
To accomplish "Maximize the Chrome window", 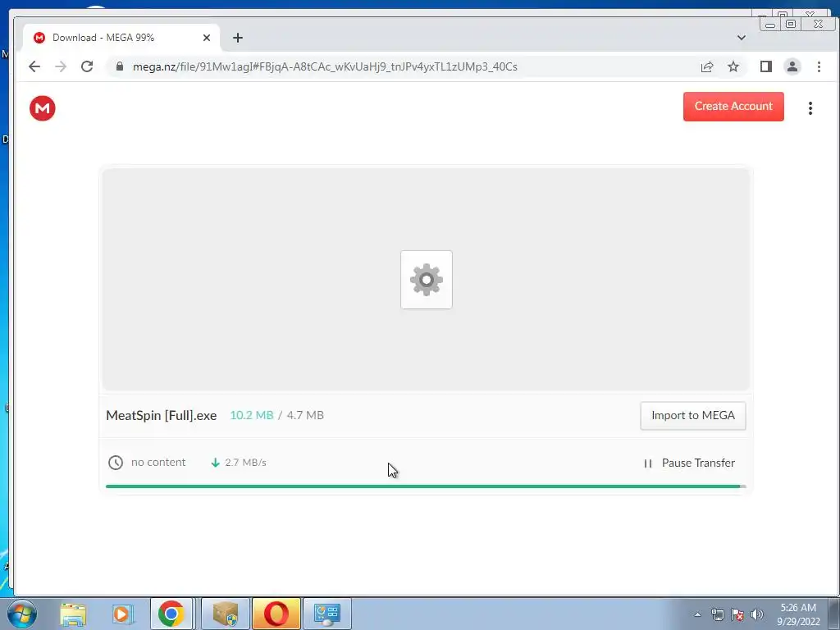I will click(x=791, y=24).
